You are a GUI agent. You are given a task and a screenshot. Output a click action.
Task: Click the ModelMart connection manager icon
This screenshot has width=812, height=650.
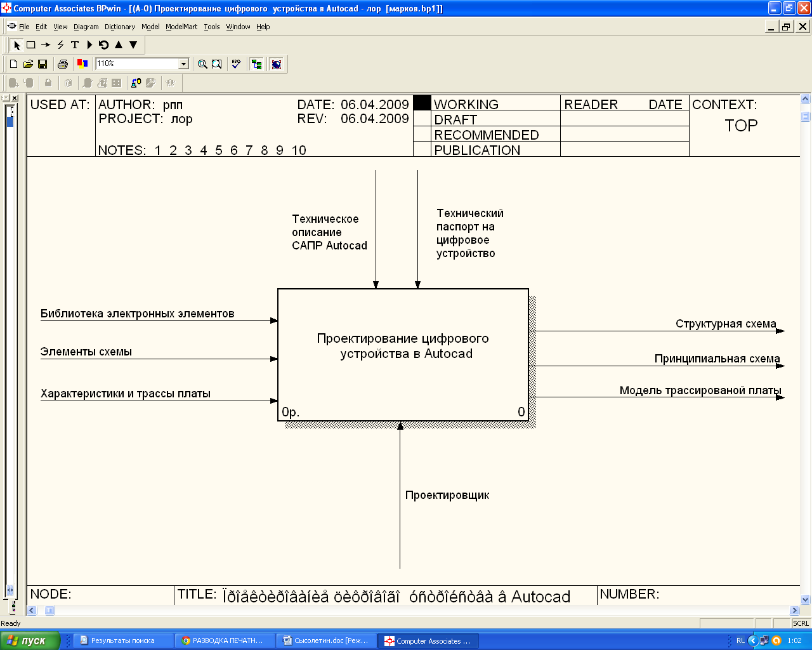(x=136, y=83)
